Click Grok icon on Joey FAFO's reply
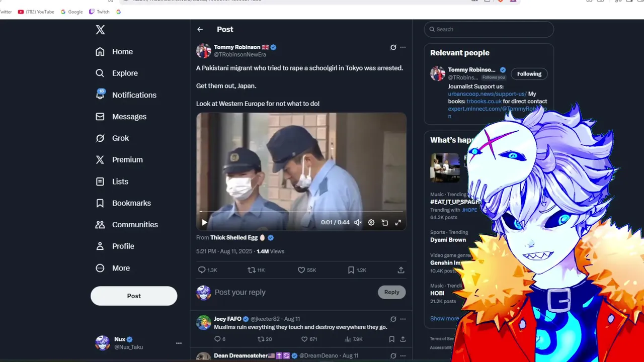Viewport: 644px width, 362px height. point(393,319)
